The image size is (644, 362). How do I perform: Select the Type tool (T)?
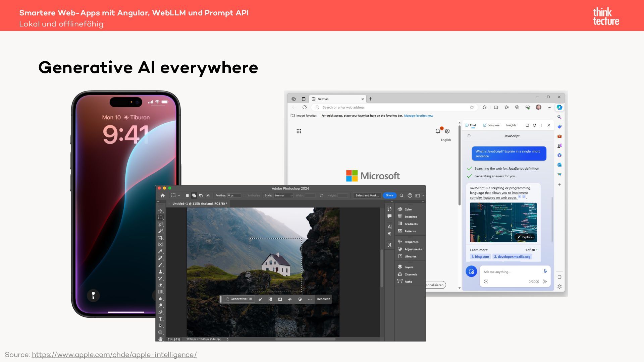click(160, 319)
